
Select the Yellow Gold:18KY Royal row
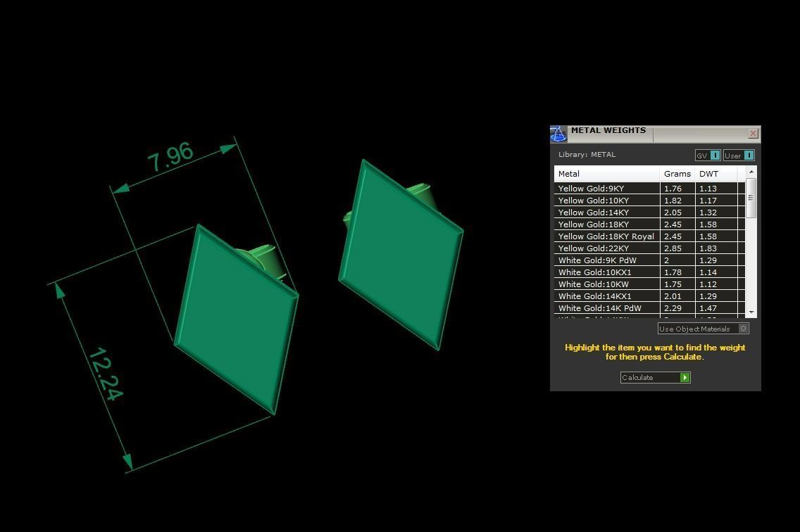pyautogui.click(x=649, y=236)
